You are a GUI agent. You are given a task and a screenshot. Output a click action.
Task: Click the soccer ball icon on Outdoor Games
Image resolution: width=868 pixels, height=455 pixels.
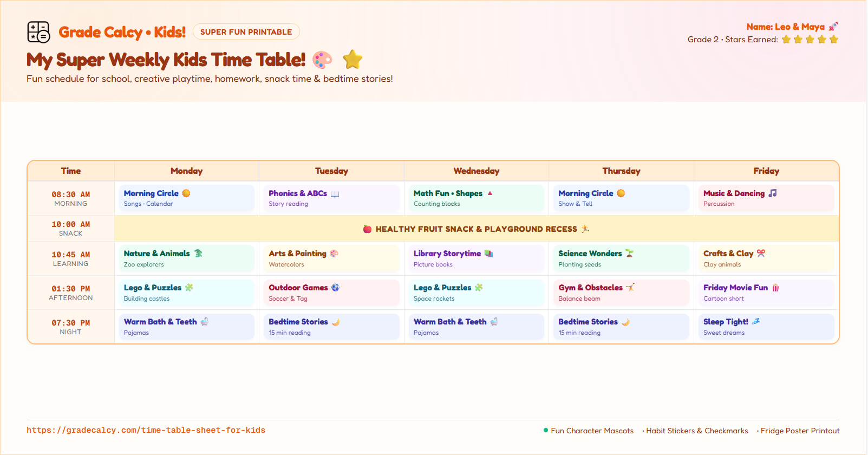pyautogui.click(x=336, y=288)
